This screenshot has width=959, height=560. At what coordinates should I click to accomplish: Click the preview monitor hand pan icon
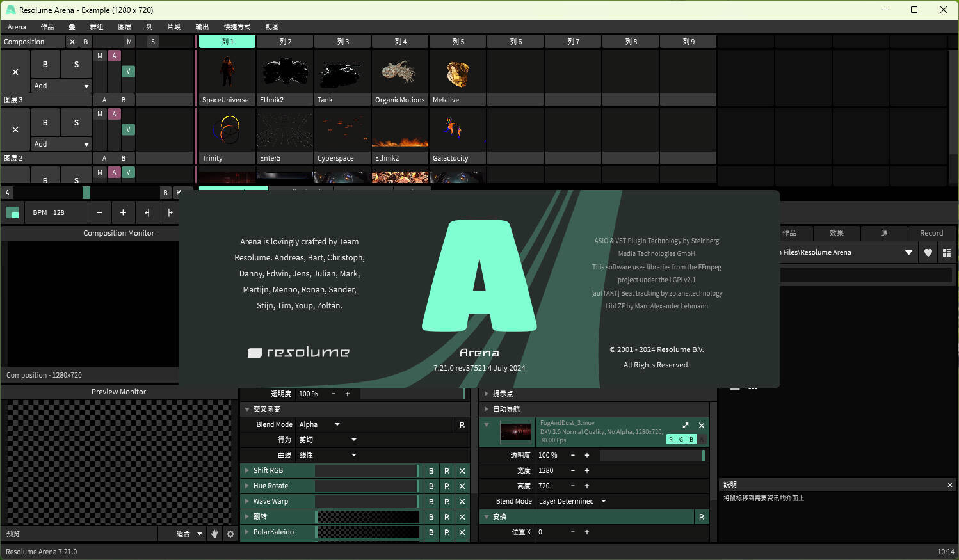tap(215, 534)
